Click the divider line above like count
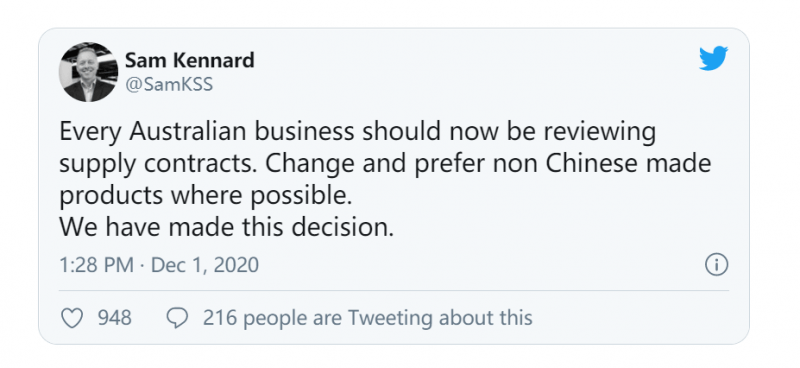Screen dimensions: 800x368 click(394, 291)
